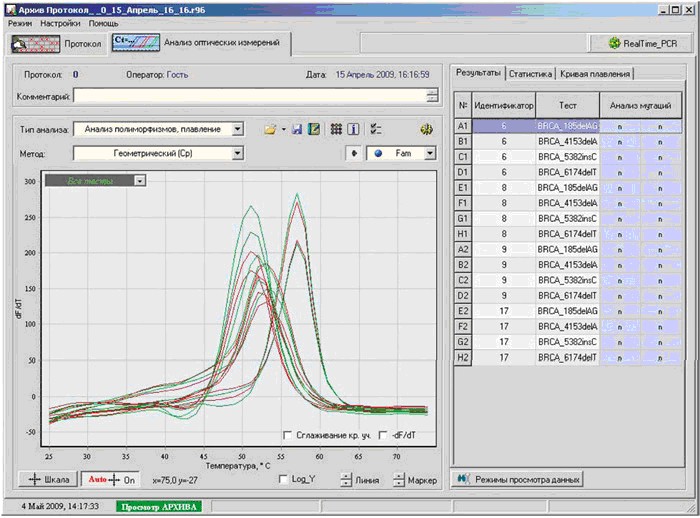Open the plate grid layout icon

[336, 130]
